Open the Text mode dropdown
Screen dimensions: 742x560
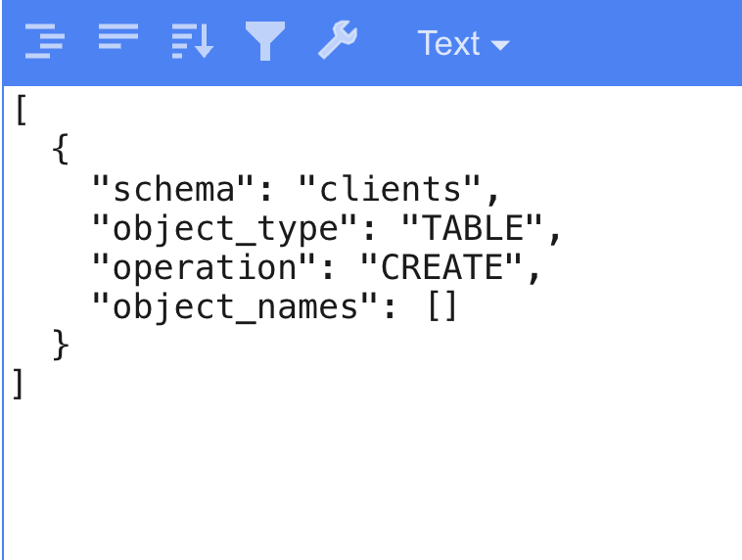[463, 43]
